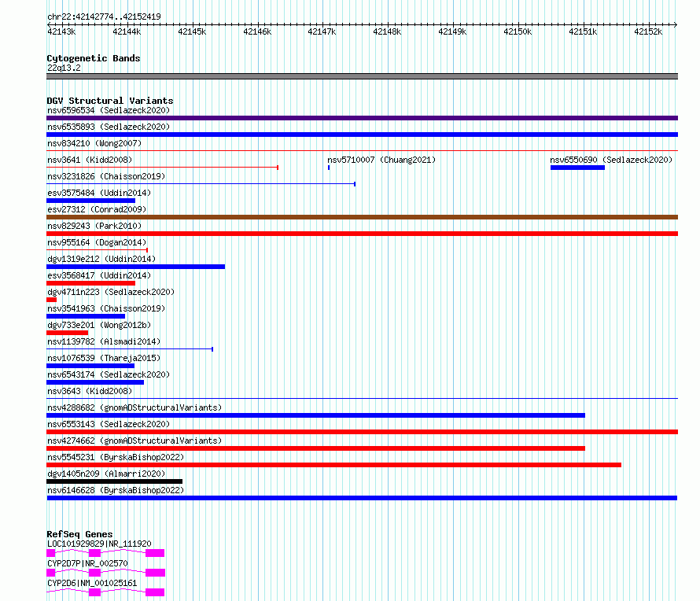The image size is (700, 601).
Task: Click the 42147k ruler position label
Action: click(x=322, y=31)
